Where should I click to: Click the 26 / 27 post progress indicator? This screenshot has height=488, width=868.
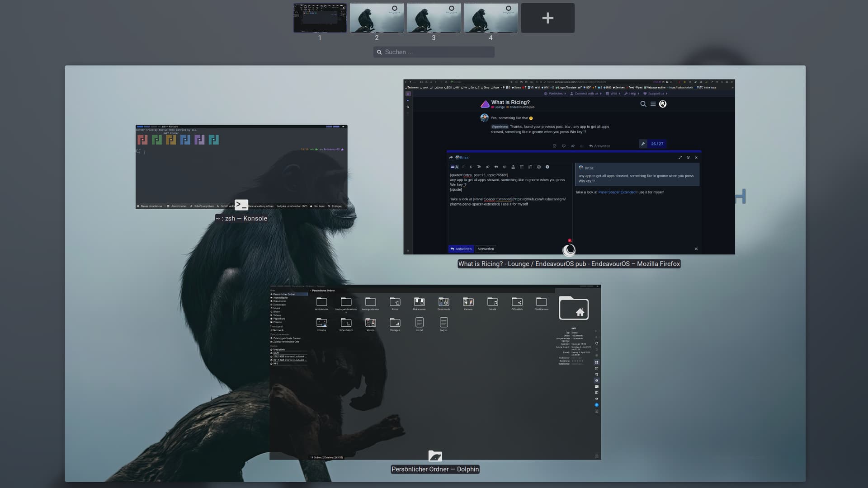point(657,144)
